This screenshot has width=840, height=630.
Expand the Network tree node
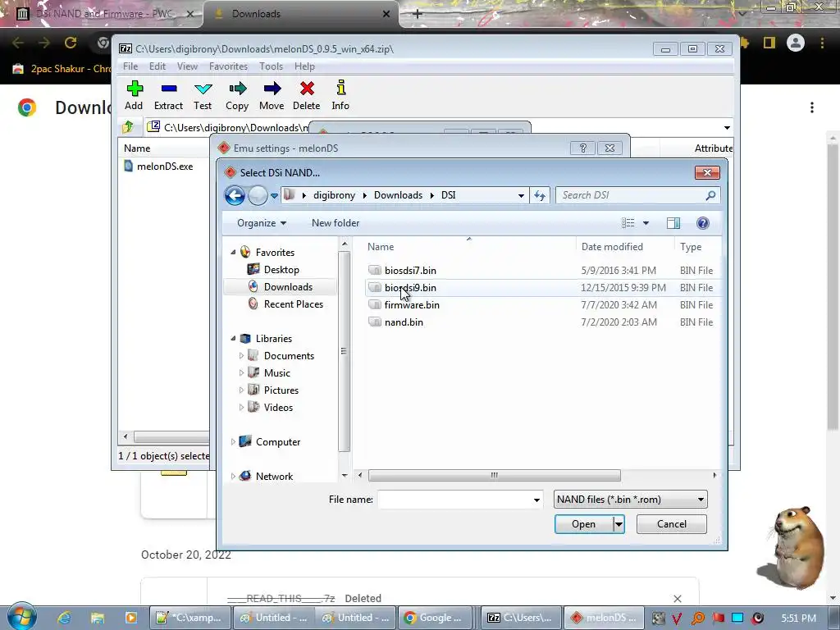point(233,477)
